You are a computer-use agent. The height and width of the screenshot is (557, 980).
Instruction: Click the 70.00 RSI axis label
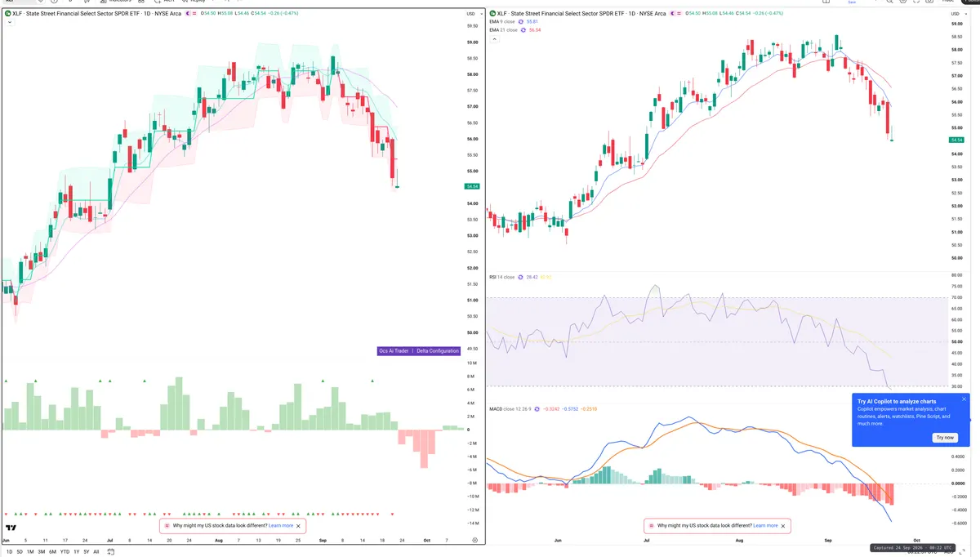(957, 297)
